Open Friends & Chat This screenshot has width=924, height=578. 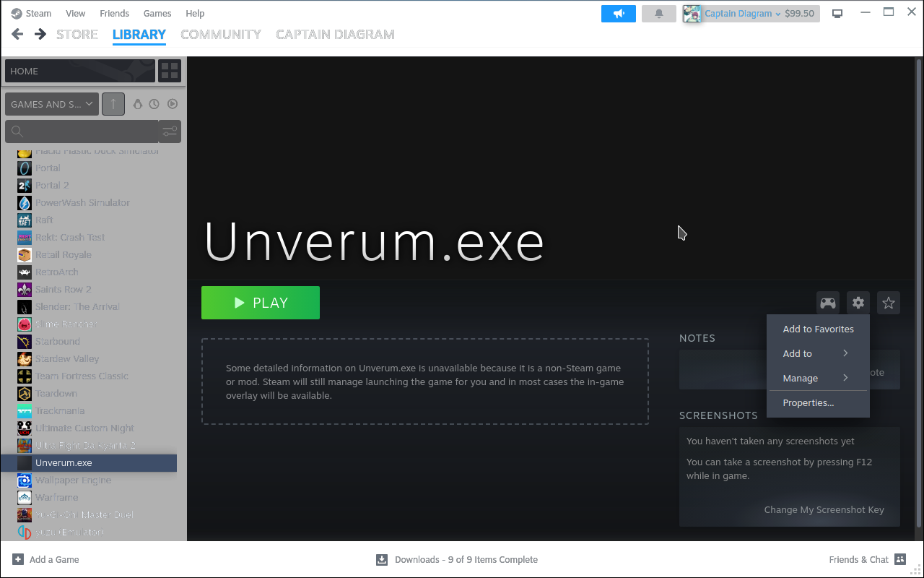click(x=868, y=559)
